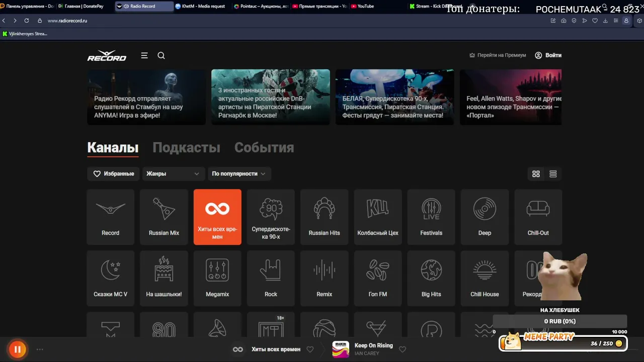Go back in browser history
Viewport: 644px width, 362px height.
point(4,21)
